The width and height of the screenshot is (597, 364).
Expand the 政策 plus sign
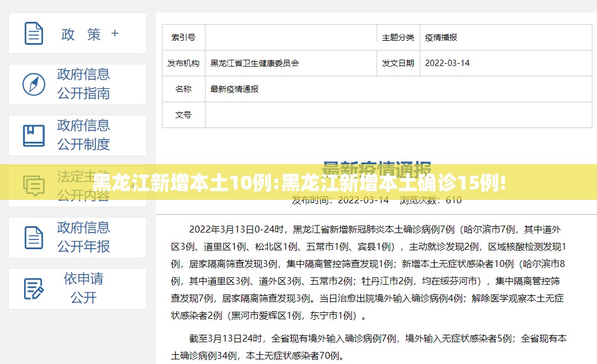(x=115, y=33)
